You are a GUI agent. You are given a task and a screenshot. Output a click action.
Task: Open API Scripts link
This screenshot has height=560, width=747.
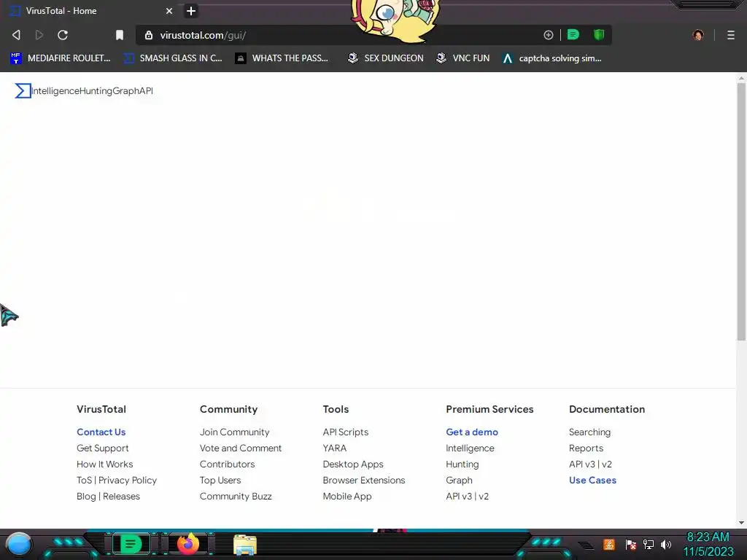[345, 432]
